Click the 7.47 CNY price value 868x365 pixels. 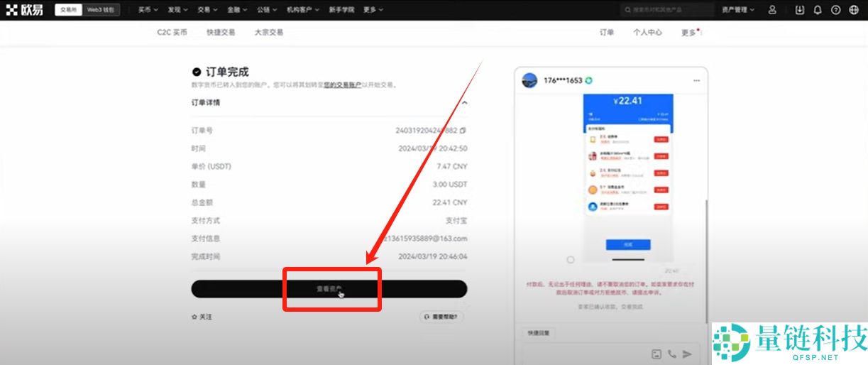(452, 166)
